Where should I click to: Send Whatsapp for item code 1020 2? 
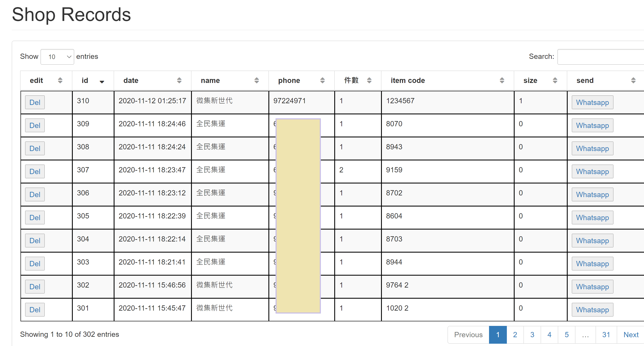coord(592,310)
